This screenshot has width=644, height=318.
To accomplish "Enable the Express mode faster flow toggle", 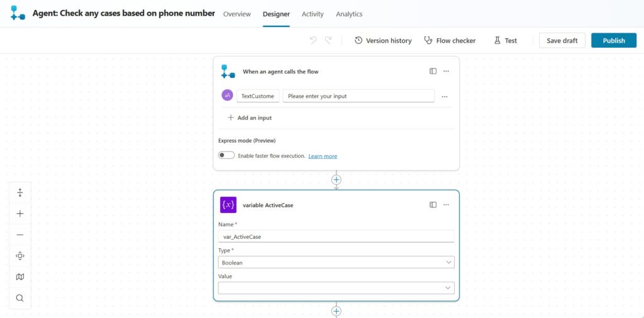I will point(226,156).
